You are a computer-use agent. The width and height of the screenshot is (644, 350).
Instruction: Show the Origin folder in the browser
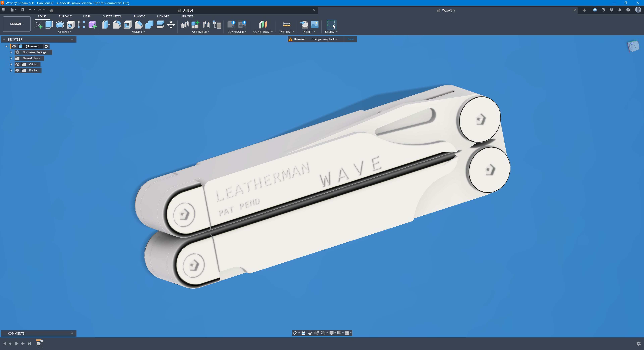(17, 64)
